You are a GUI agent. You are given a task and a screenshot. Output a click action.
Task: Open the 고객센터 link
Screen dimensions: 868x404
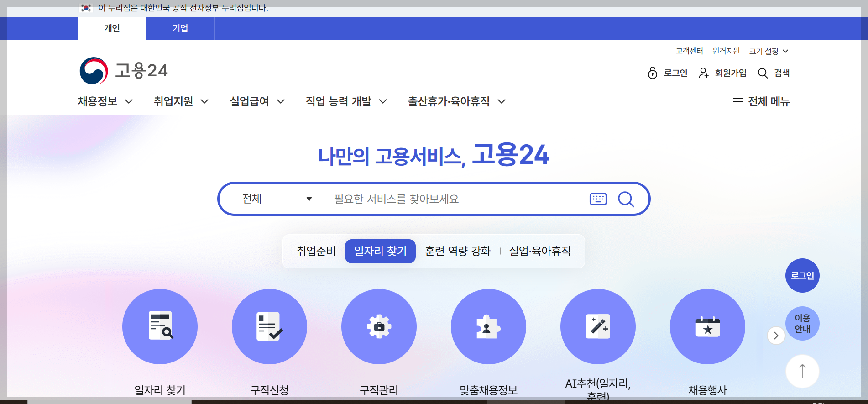click(689, 51)
